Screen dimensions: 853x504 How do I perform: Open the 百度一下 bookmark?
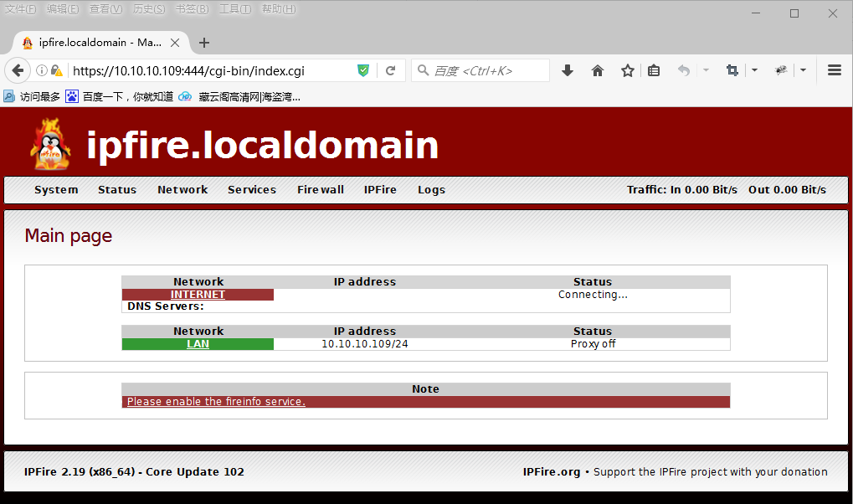[x=120, y=97]
